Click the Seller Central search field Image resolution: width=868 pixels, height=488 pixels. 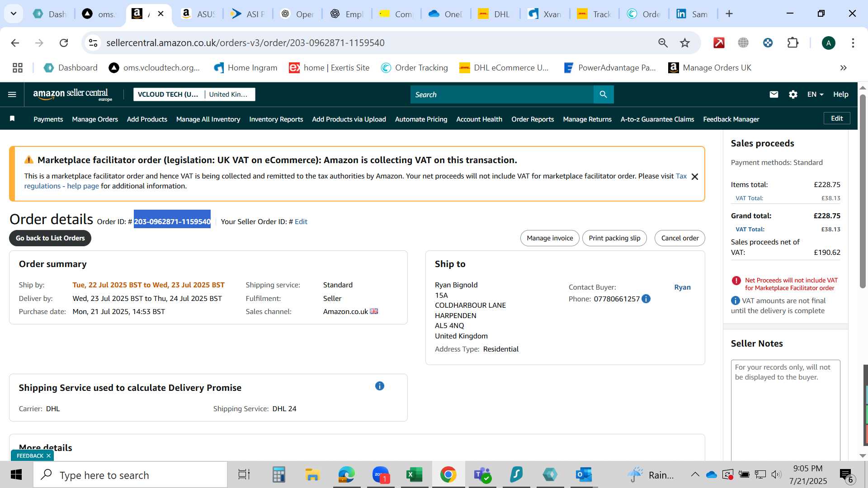502,94
